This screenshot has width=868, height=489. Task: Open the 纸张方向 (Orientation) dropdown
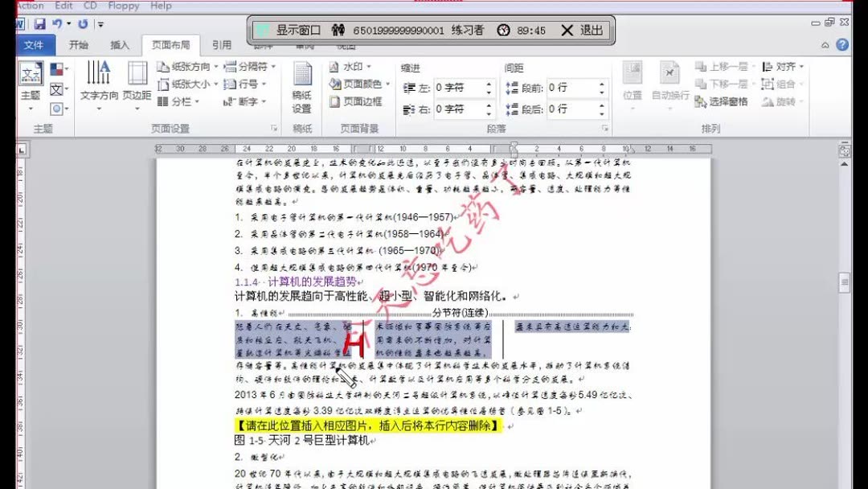[x=190, y=68]
